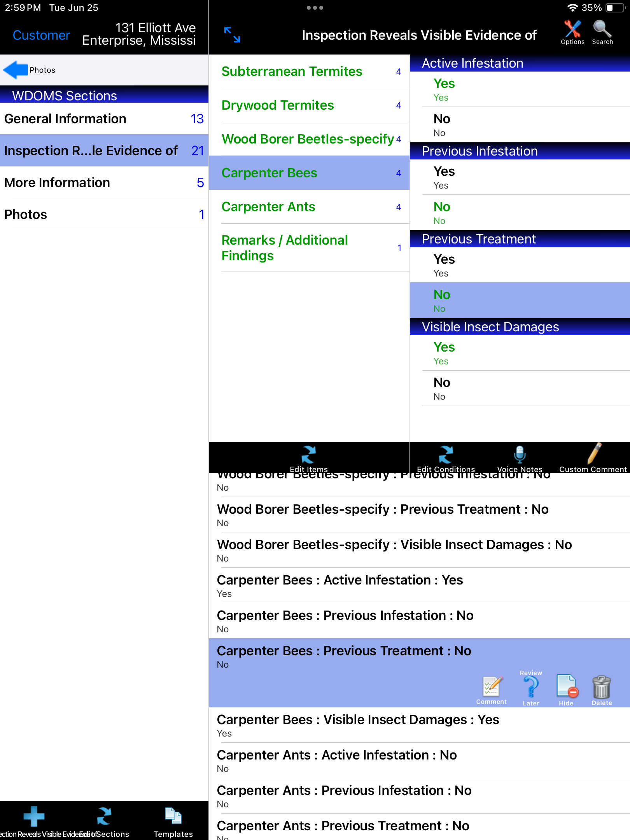Image resolution: width=630 pixels, height=840 pixels.
Task: Open Templates icon
Action: pos(173,821)
